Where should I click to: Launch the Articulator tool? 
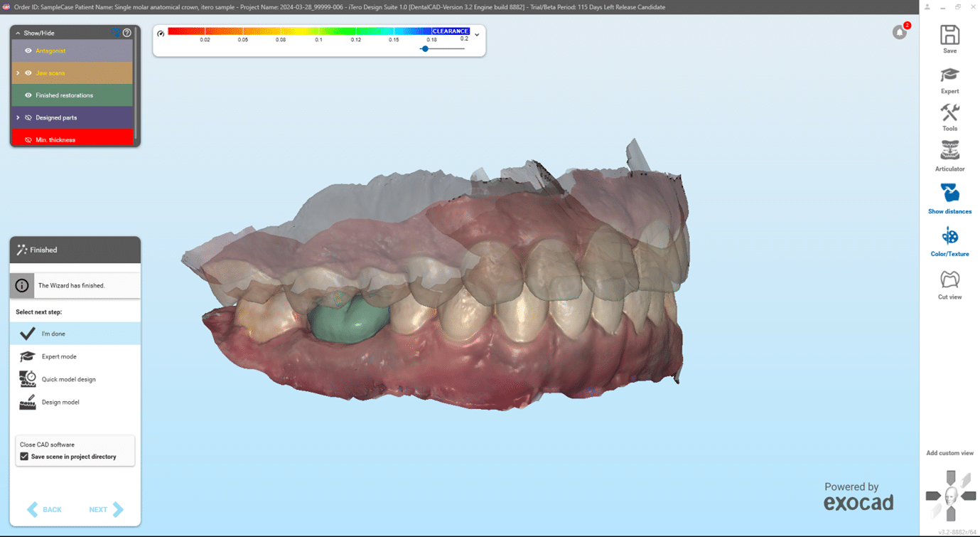(949, 151)
